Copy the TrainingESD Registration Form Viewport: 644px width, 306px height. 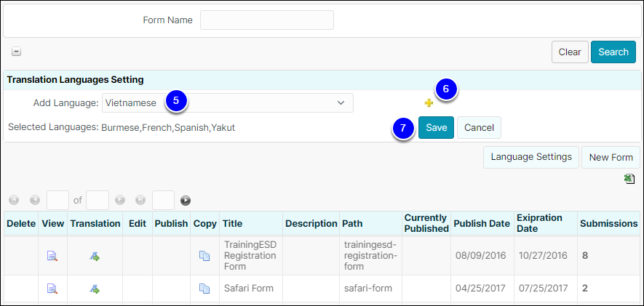[204, 256]
